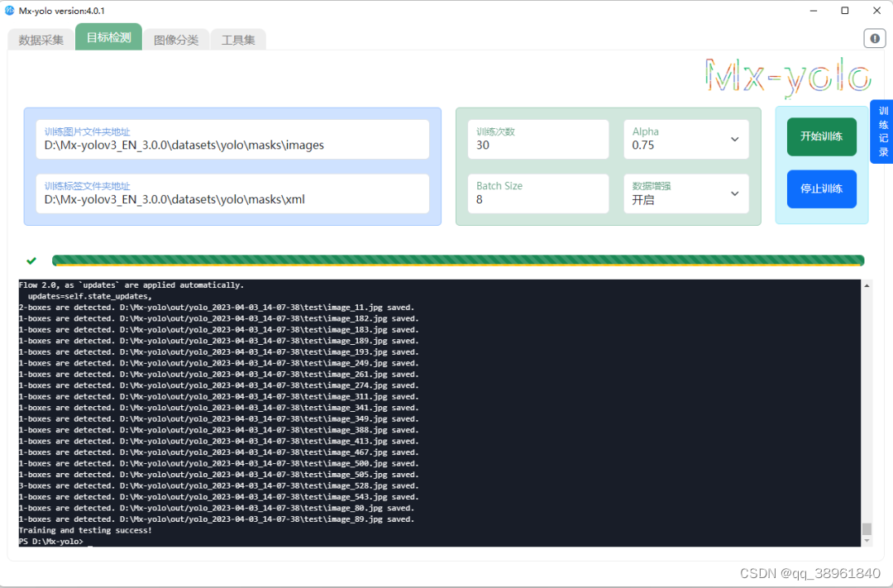
Task: Open the Alpha dropdown showing 0.75
Action: click(x=685, y=139)
